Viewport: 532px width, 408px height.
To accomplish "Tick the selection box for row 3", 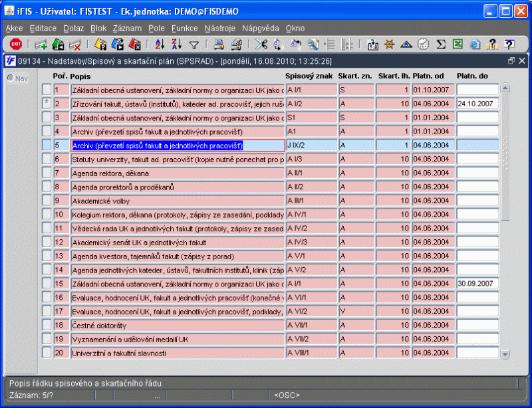I will pyautogui.click(x=47, y=118).
